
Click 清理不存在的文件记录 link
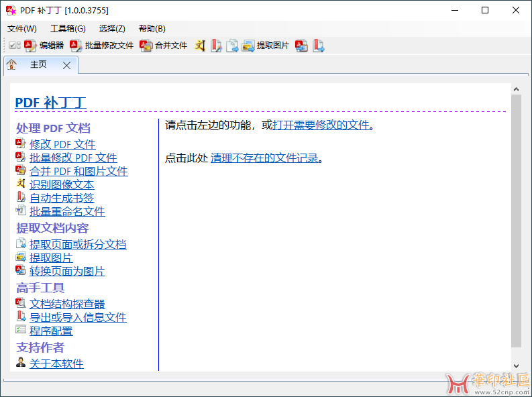264,158
